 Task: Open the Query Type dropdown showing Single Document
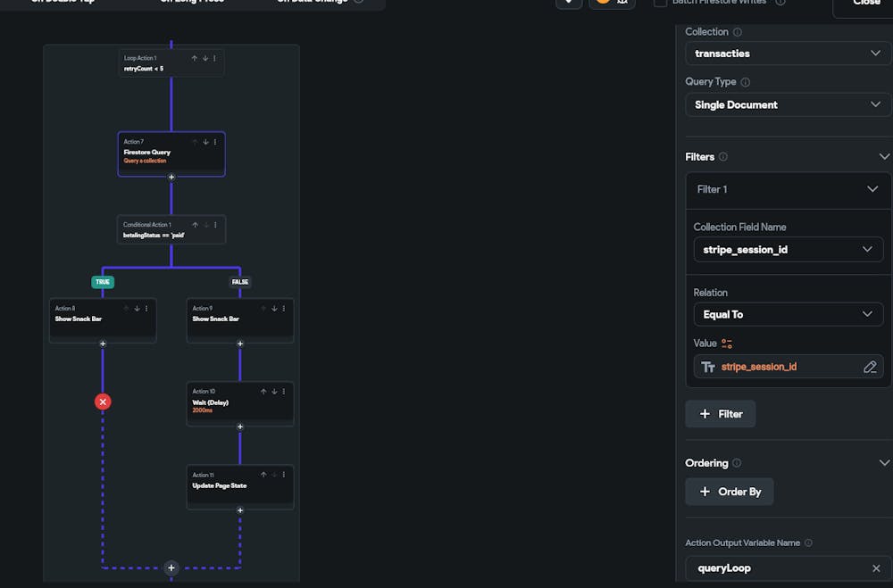pyautogui.click(x=787, y=104)
